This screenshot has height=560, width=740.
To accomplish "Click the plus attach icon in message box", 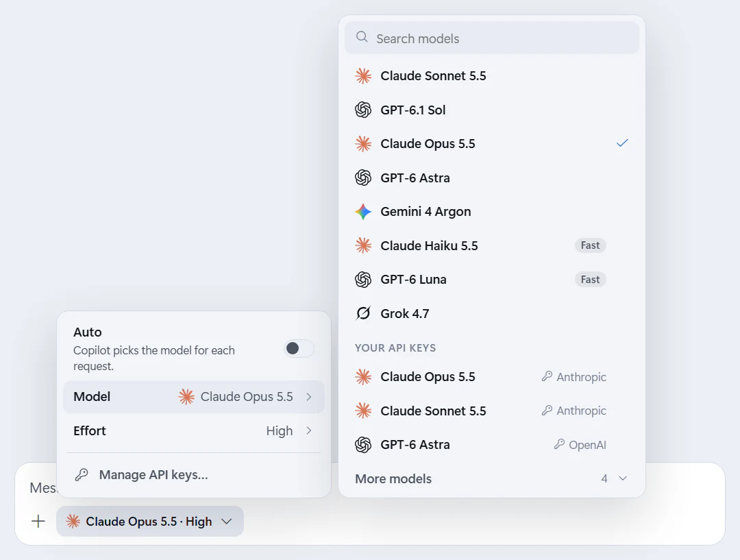I will pos(38,522).
